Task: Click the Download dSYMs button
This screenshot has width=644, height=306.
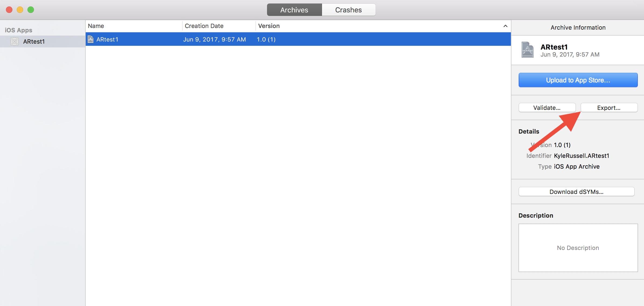Action: [x=576, y=192]
